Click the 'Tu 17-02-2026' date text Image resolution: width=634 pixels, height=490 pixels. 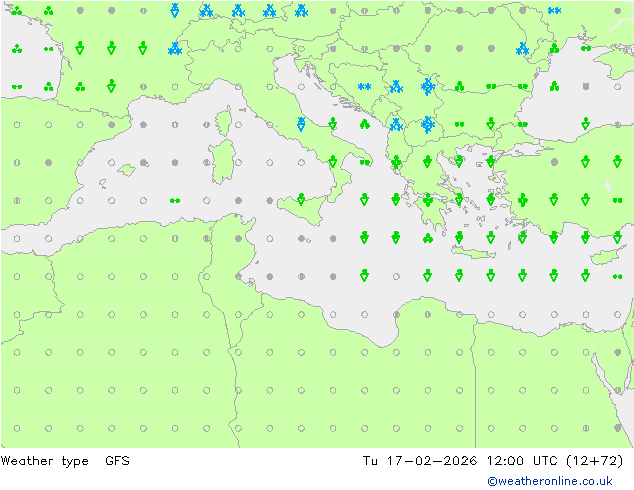(420, 460)
